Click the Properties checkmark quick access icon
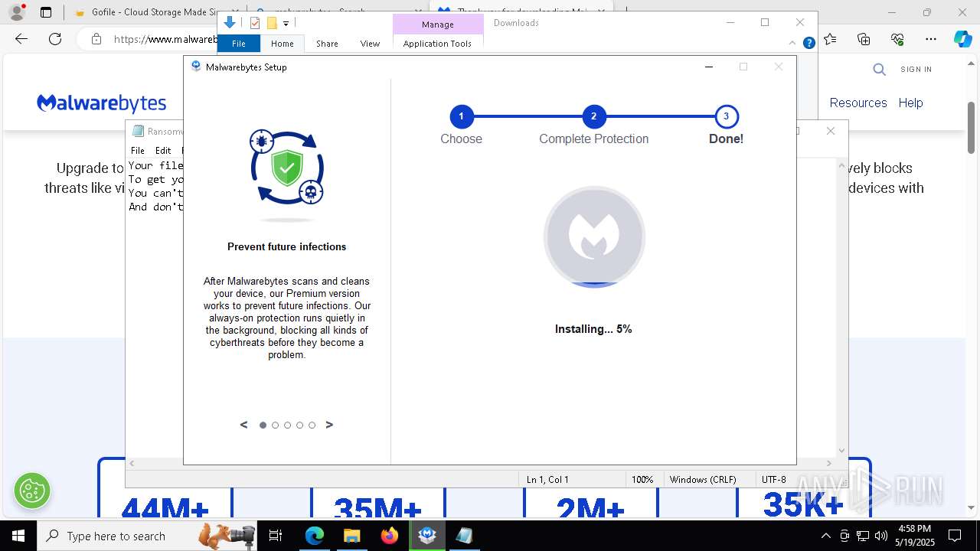 tap(256, 23)
